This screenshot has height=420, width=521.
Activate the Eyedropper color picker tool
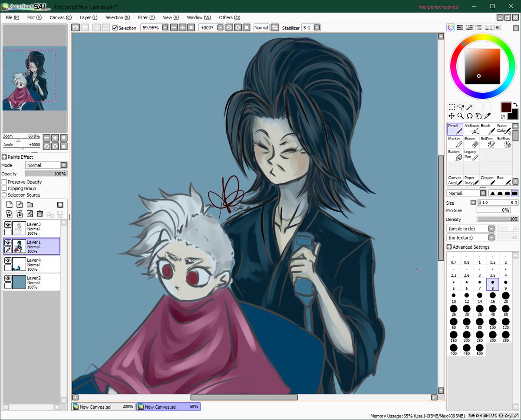pos(487,116)
